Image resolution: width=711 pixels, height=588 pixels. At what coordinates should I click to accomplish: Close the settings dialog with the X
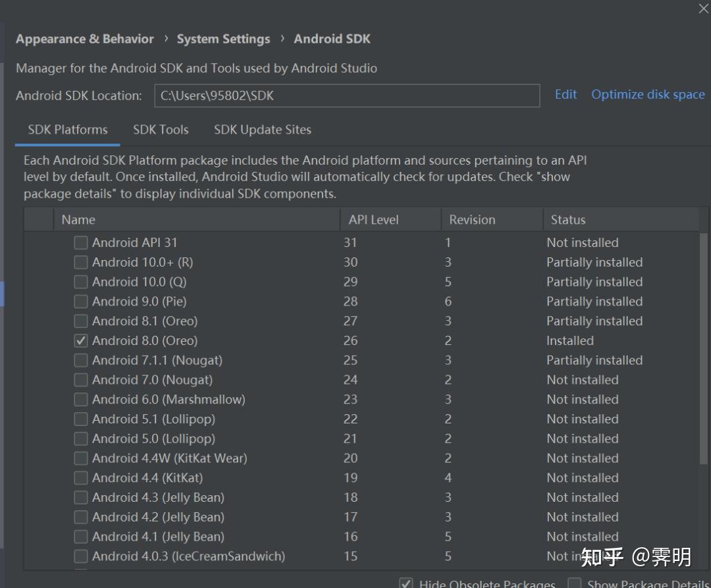[x=704, y=8]
